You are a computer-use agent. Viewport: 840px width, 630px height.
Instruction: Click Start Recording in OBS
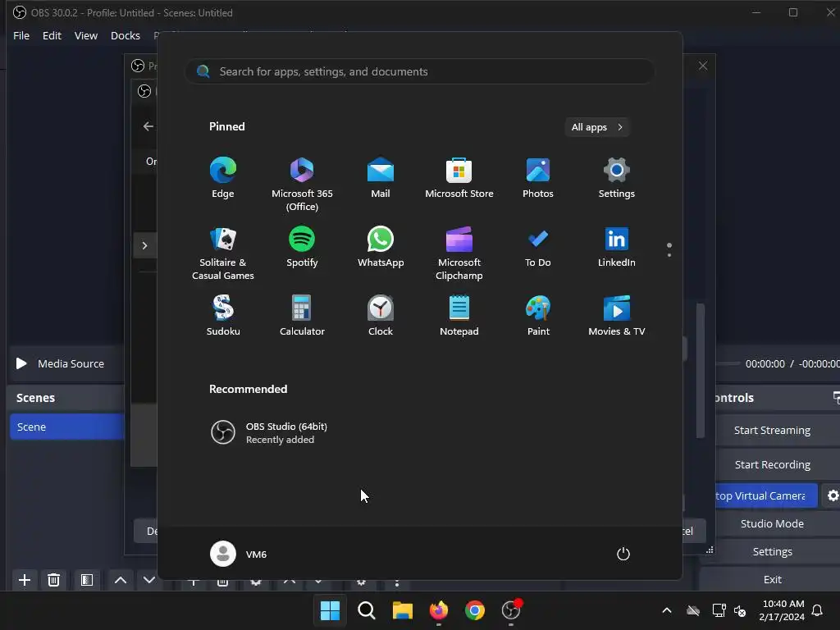coord(772,464)
